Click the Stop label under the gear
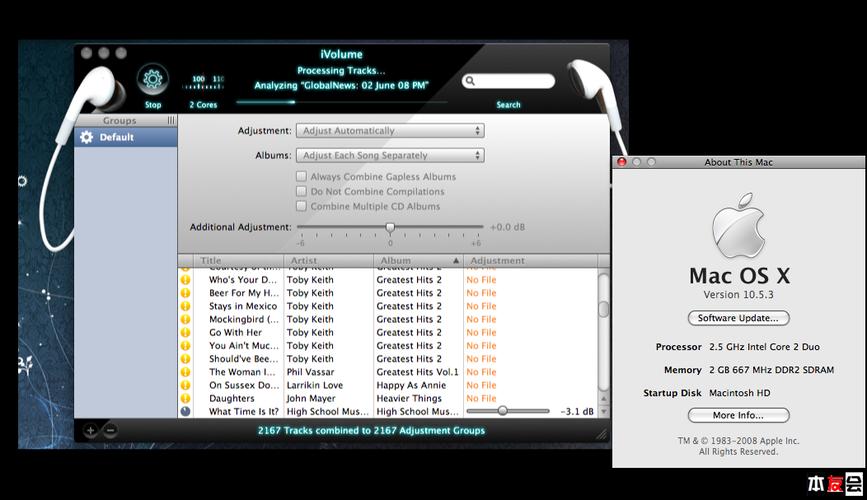 [153, 105]
